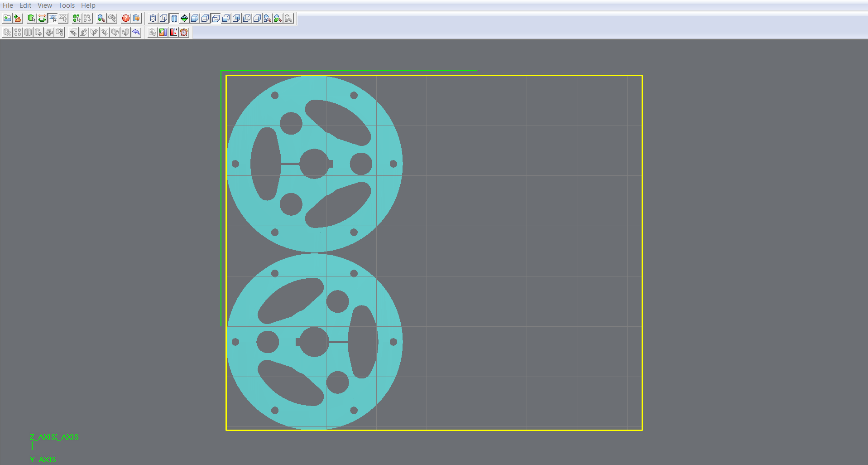Viewport: 868px width, 465px height.
Task: Click the red question mark help icon
Action: [x=126, y=19]
